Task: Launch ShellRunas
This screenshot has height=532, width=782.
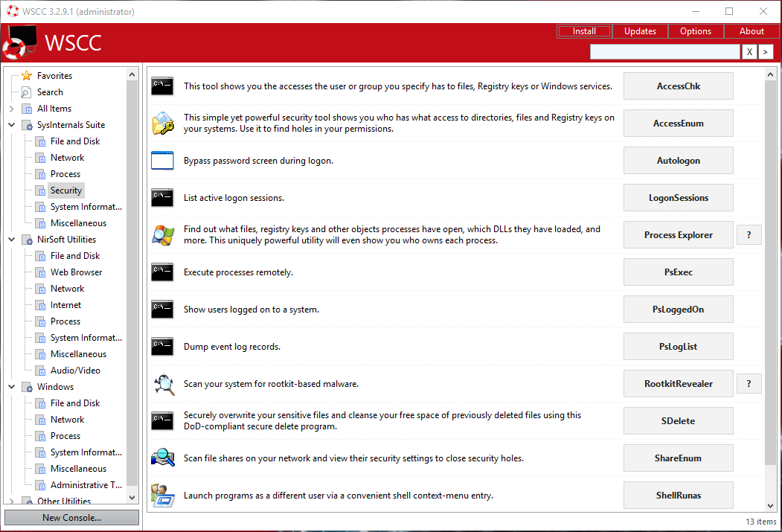Action: tap(679, 495)
